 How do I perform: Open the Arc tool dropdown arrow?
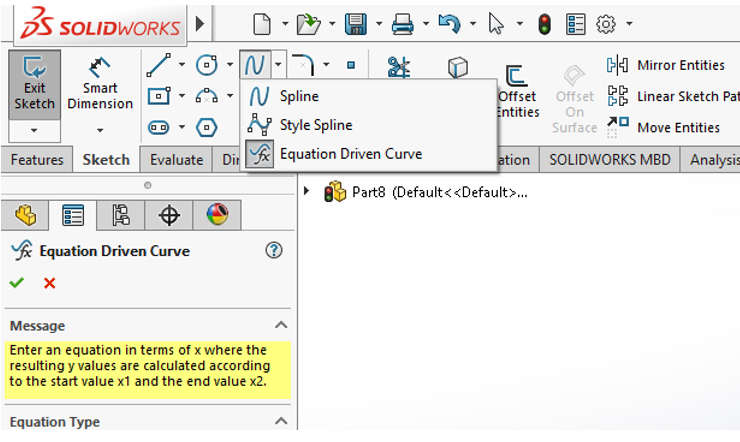[230, 96]
